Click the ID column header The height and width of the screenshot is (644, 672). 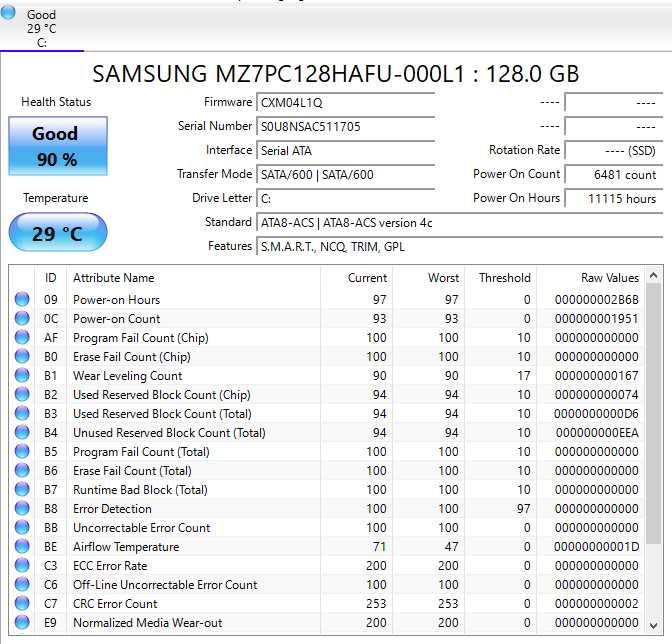[51, 278]
